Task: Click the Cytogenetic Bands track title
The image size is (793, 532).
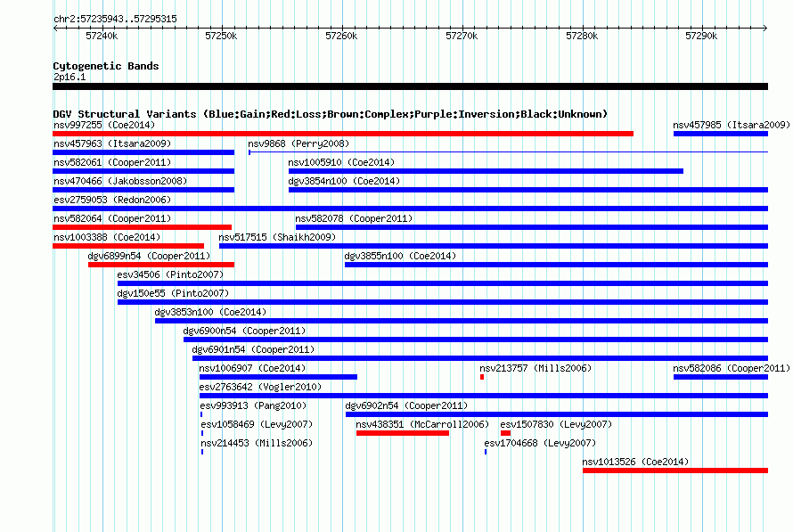Action: coord(106,66)
